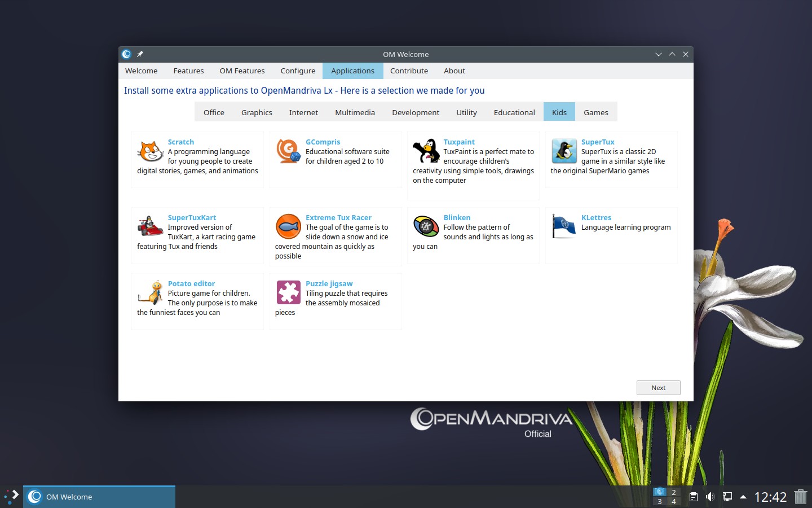Click the Potato editor title link
The height and width of the screenshot is (508, 812).
192,284
